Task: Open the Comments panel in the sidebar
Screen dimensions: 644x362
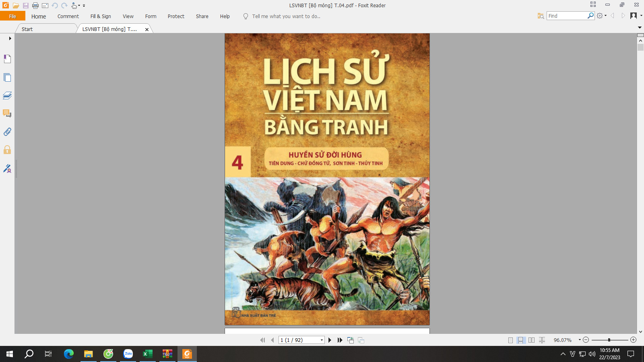Action: (7, 114)
